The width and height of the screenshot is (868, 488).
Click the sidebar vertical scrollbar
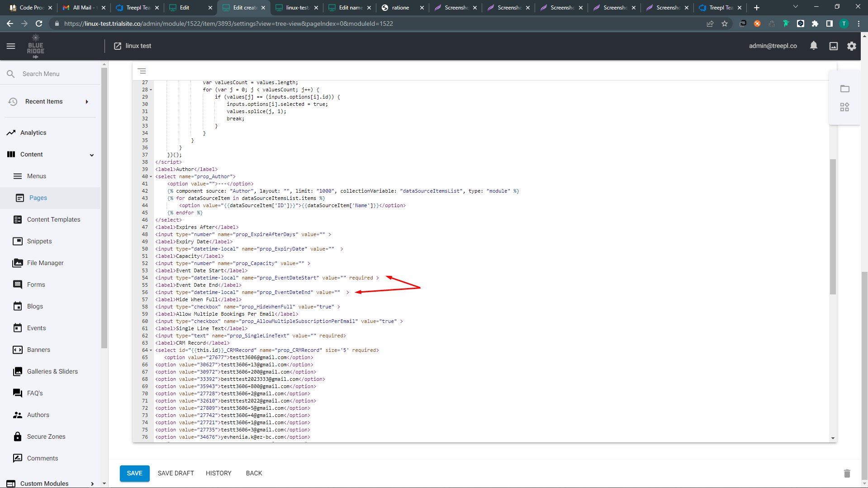[104, 208]
